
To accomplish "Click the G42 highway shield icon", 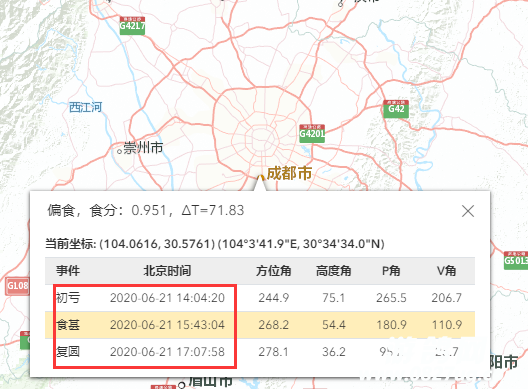I will click(396, 109).
